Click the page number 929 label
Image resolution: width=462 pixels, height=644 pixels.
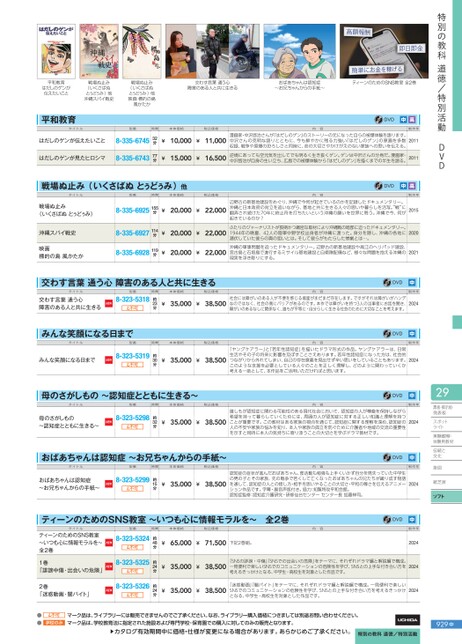point(444,624)
